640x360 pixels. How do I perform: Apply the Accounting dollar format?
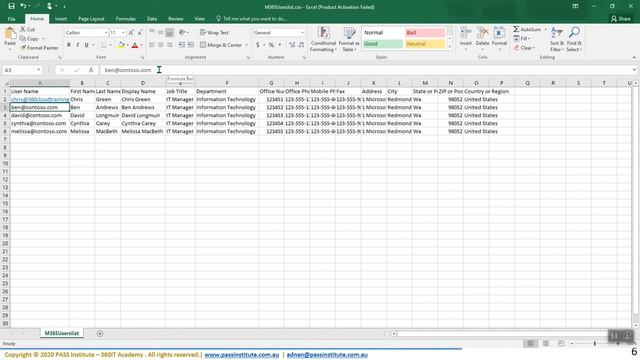coord(258,45)
